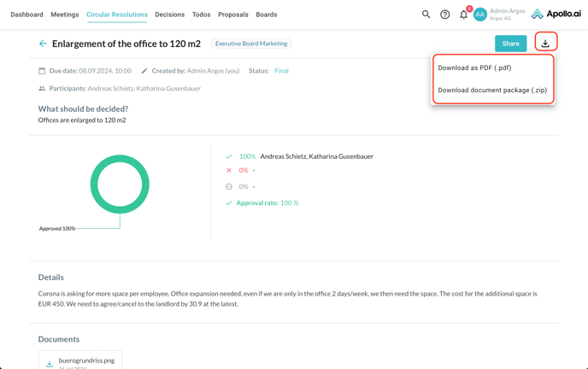Viewport: 588px width, 369px height.
Task: Switch to the Decisions tab
Action: click(169, 15)
